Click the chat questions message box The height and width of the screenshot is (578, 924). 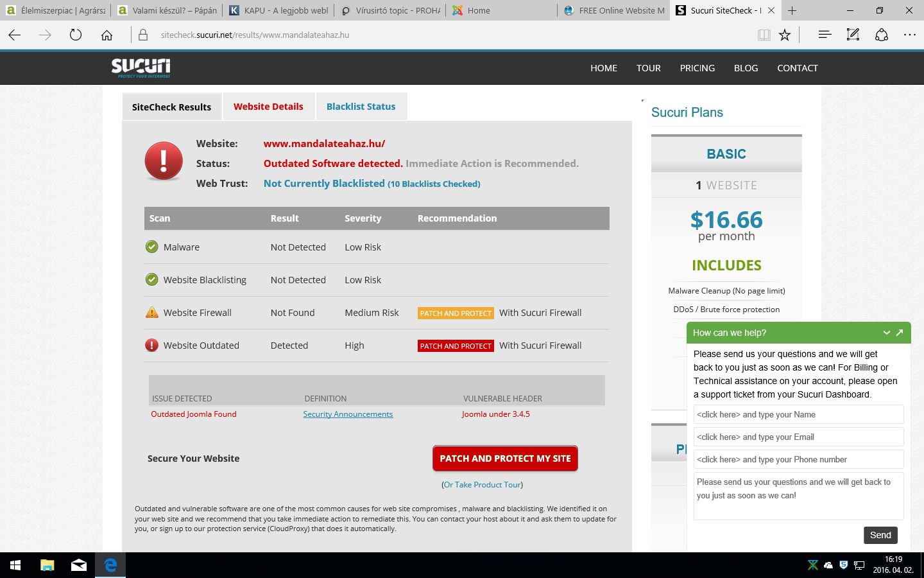[798, 496]
